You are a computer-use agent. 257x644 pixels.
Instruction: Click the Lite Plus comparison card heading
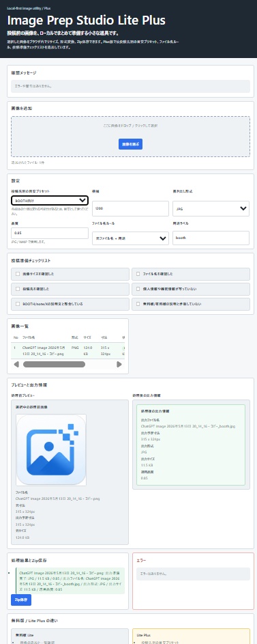(143, 634)
